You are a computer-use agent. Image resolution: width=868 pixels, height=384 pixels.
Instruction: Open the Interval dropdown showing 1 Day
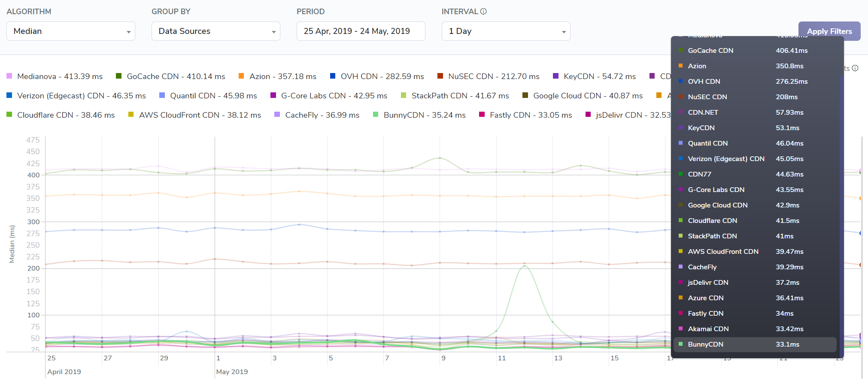coord(506,31)
